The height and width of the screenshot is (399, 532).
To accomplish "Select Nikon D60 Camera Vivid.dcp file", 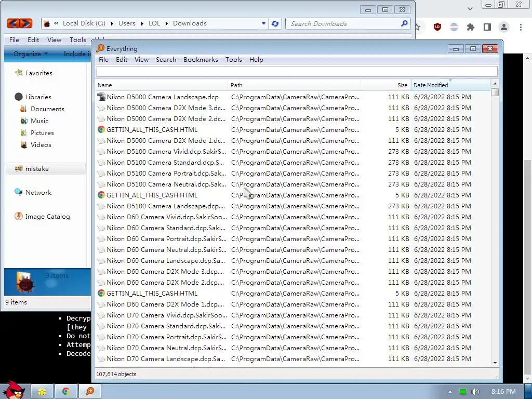I will [167, 217].
